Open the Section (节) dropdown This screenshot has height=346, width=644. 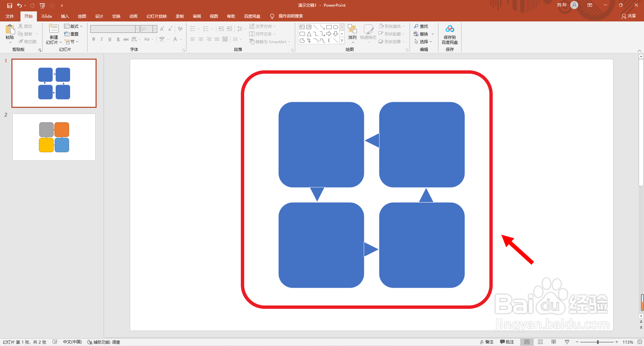[x=71, y=42]
